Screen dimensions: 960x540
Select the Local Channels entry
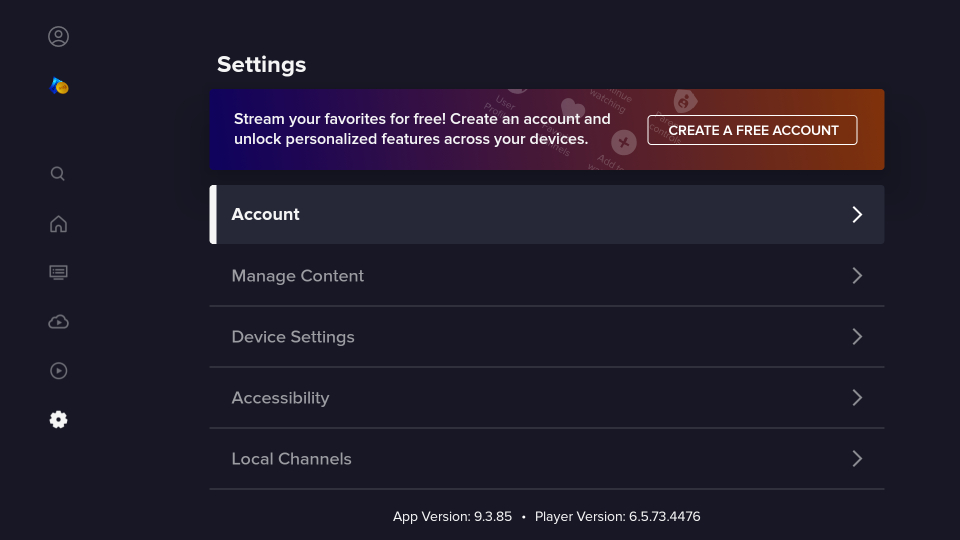(292, 459)
